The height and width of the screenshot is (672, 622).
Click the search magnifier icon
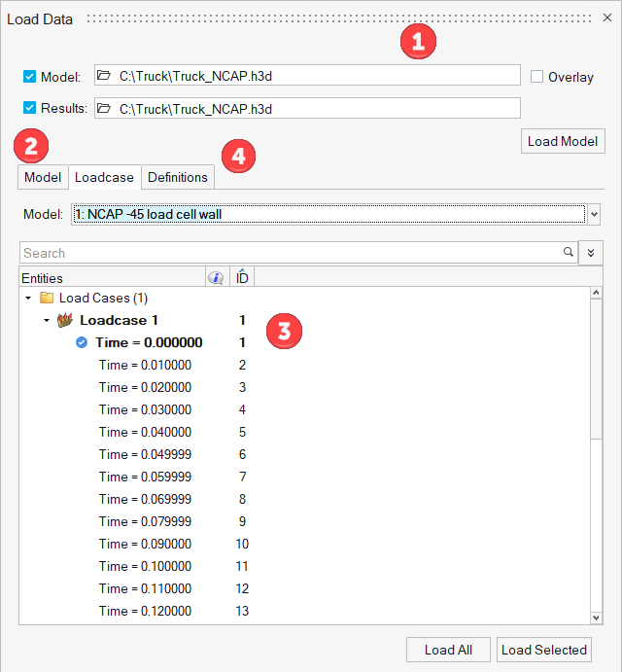[568, 253]
